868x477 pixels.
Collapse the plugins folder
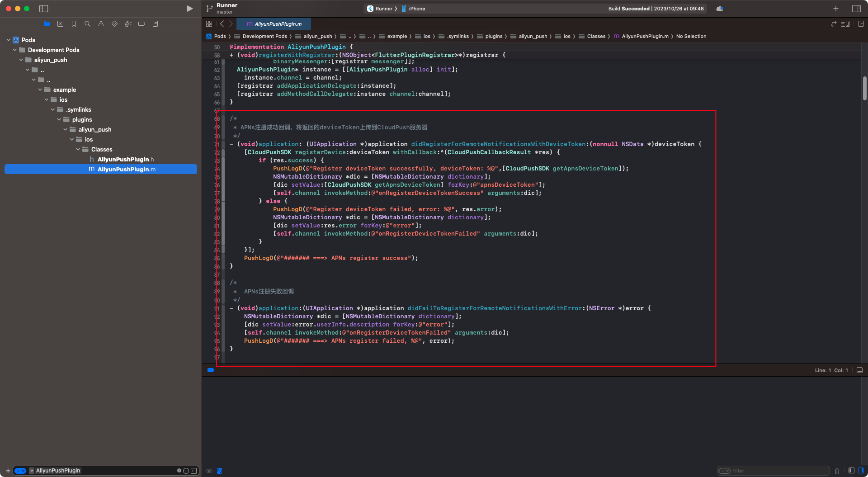59,119
